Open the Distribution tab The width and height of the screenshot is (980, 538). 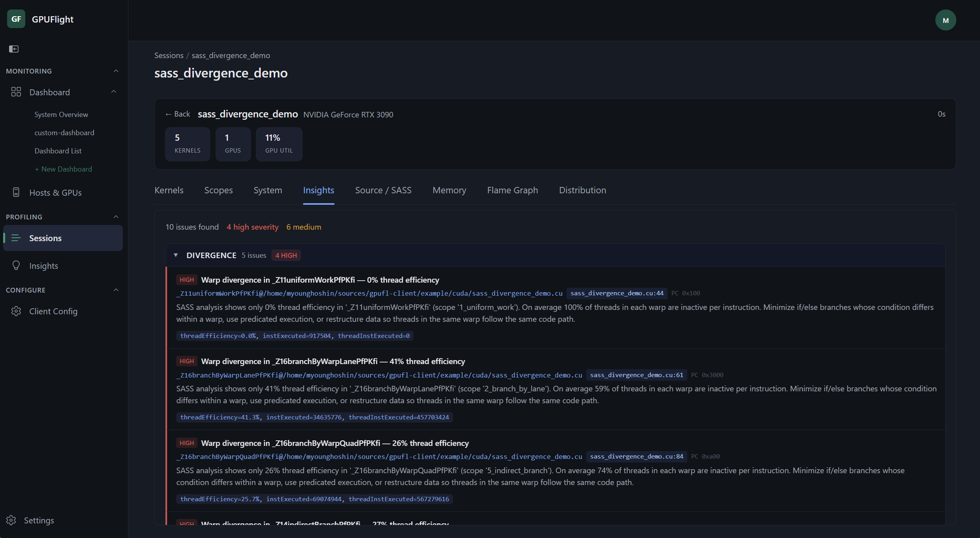tap(583, 190)
